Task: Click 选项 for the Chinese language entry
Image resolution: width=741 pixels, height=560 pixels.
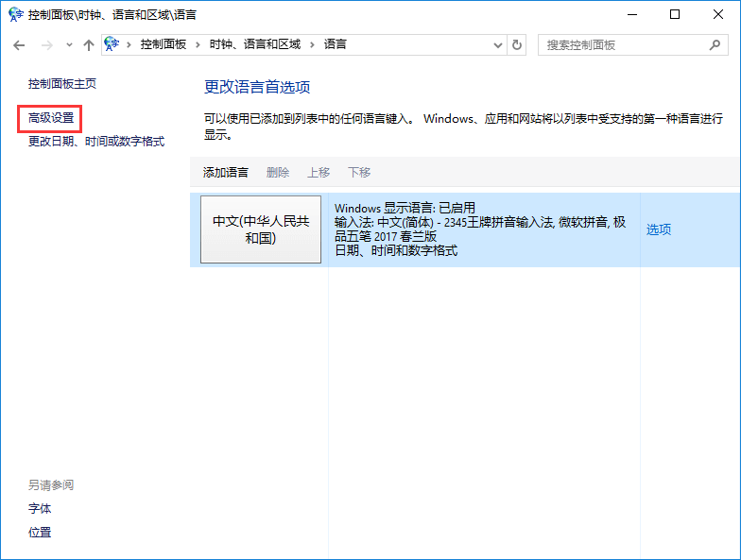Action: tap(659, 229)
